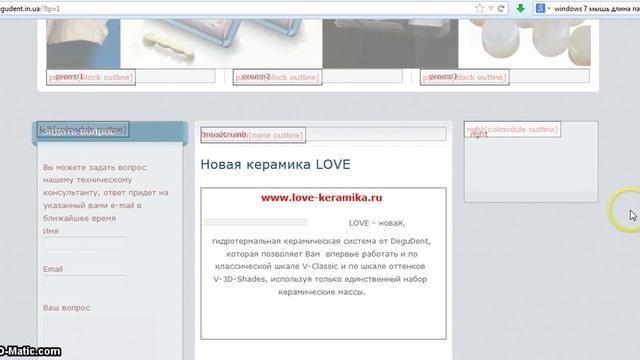Reload the page with the refresh icon
This screenshot has width=640, height=360.
tap(501, 8)
